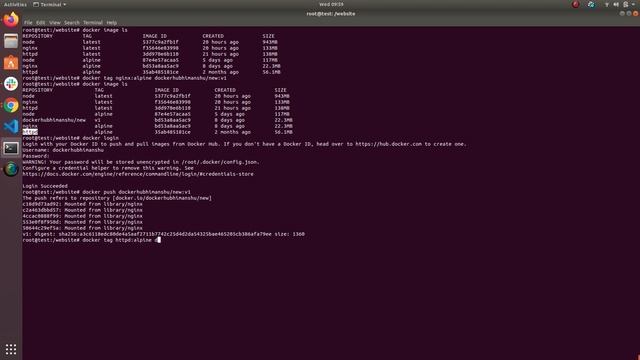Close the terminal window
640x360 pixels.
click(636, 13)
